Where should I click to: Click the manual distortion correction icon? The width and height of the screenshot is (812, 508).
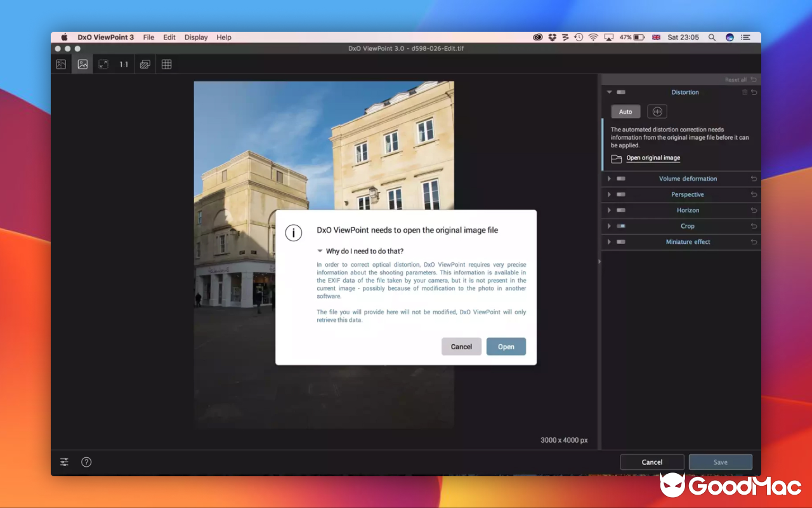point(657,112)
